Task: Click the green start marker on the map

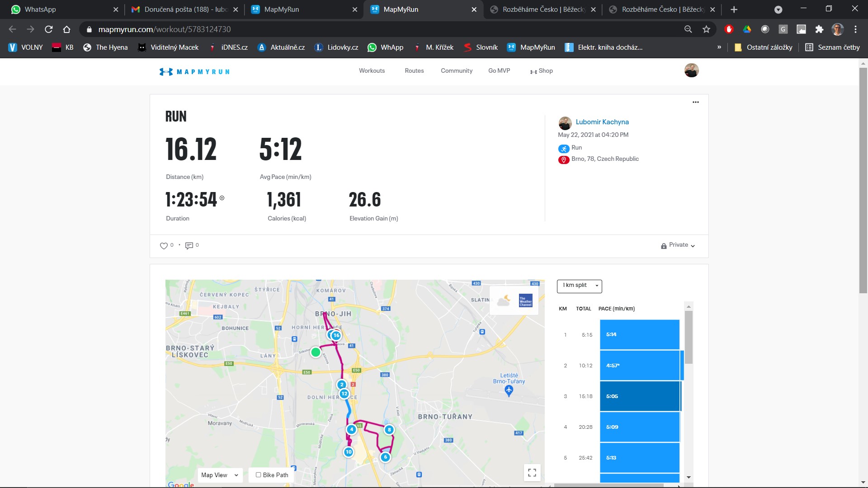Action: 316,352
